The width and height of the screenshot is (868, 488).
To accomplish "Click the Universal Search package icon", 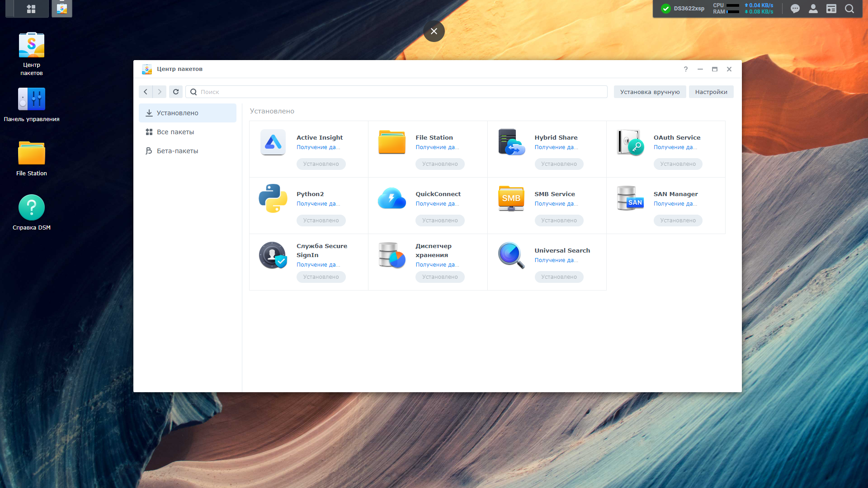I will [x=511, y=255].
